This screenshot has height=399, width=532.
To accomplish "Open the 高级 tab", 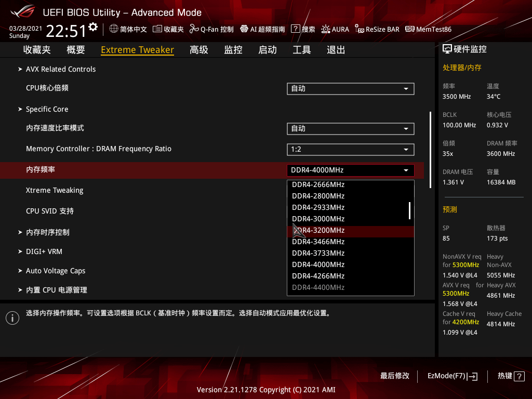I will click(x=199, y=50).
